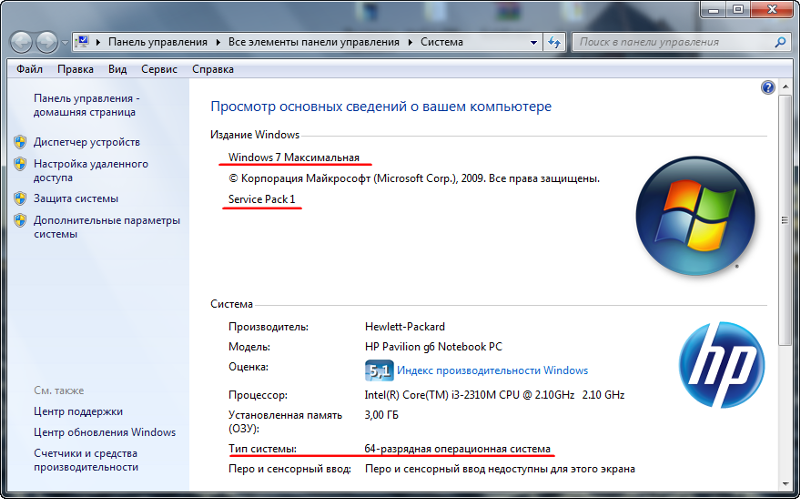The width and height of the screenshot is (800, 499).
Task: Open Индекс производительности Windows link
Action: coord(492,370)
